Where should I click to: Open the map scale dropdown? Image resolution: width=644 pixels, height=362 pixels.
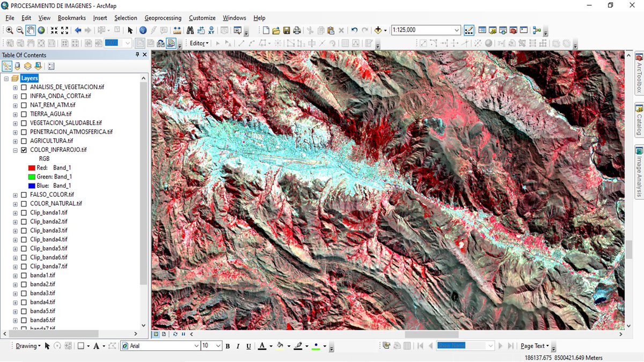tap(457, 30)
